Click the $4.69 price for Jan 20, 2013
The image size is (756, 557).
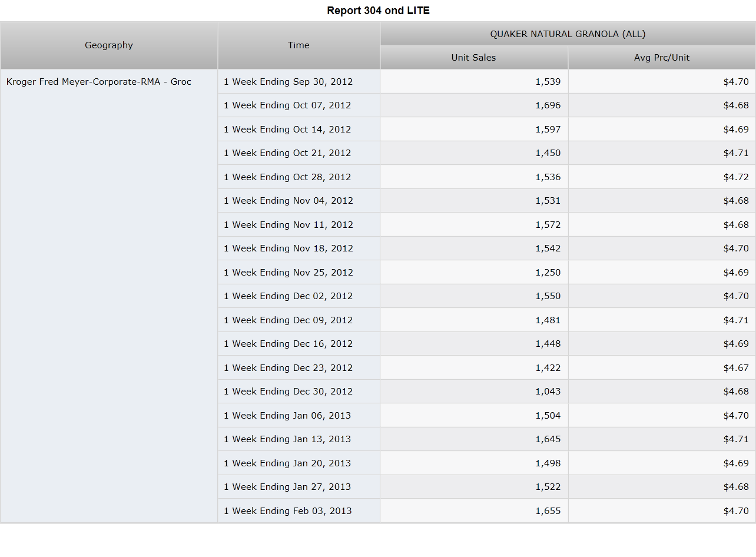(x=736, y=463)
